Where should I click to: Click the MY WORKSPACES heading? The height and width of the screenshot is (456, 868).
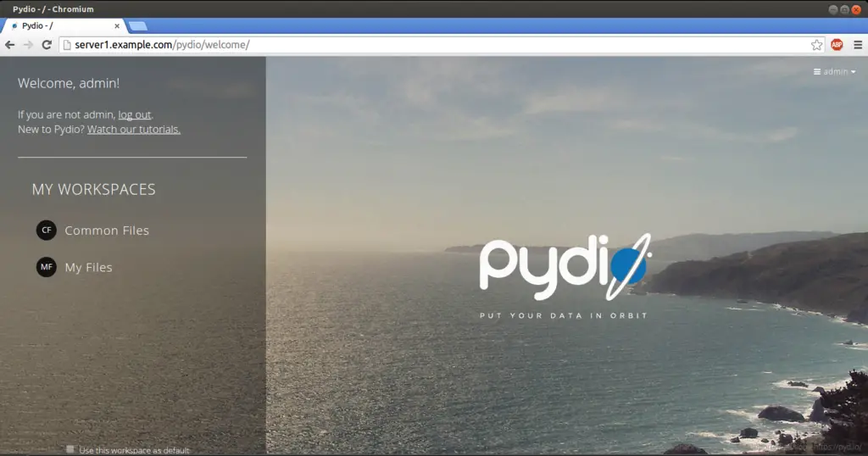[93, 189]
